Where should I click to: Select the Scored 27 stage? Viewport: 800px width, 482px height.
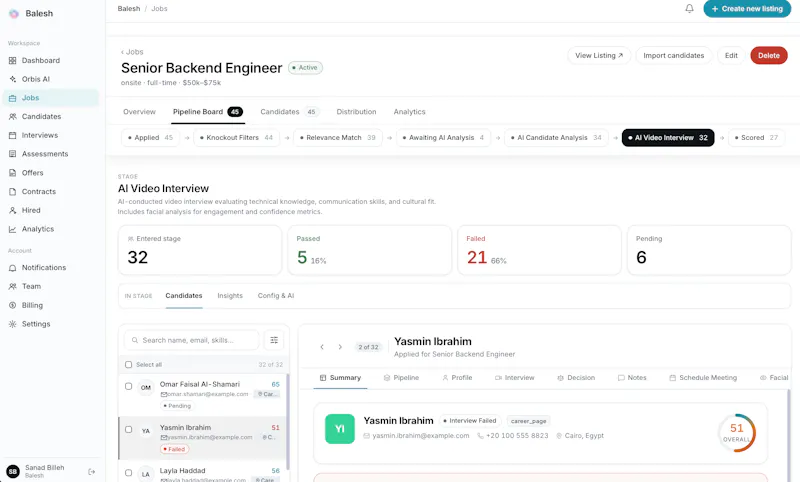pyautogui.click(x=756, y=138)
